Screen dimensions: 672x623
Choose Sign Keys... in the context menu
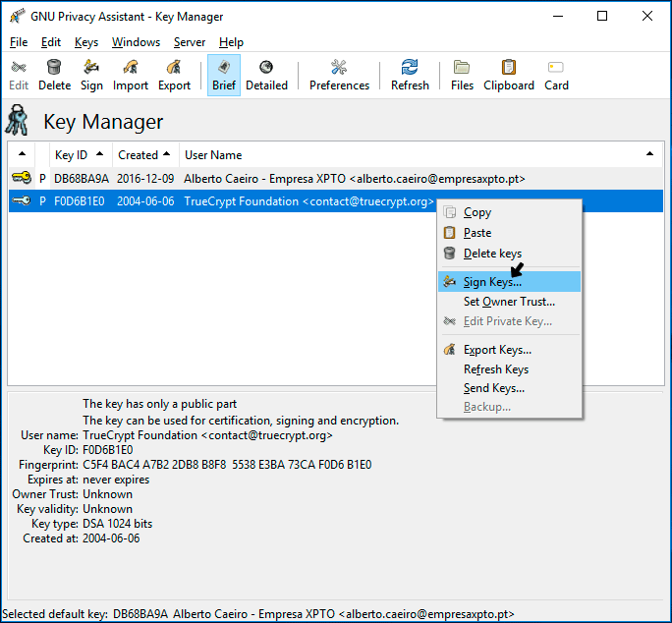point(509,282)
